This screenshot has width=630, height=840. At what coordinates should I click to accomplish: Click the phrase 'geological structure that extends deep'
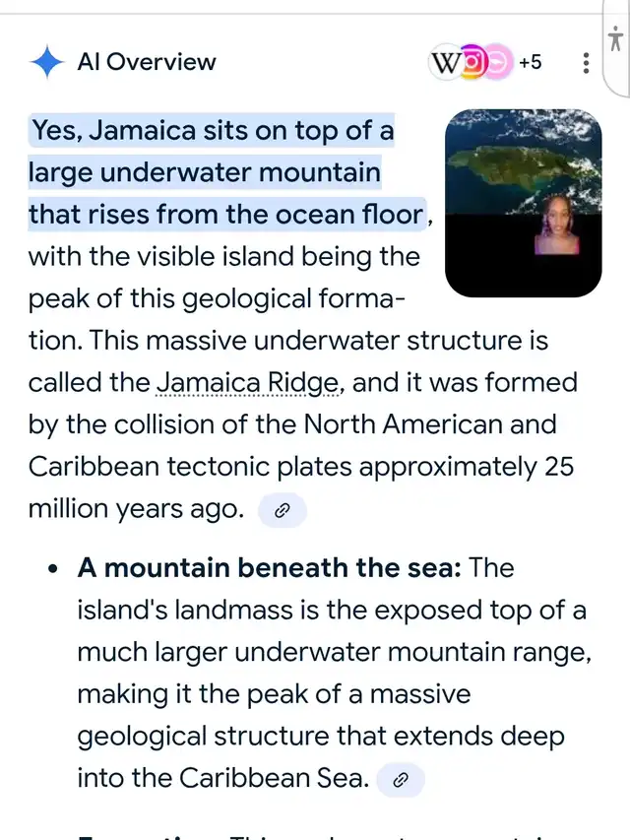322,737
